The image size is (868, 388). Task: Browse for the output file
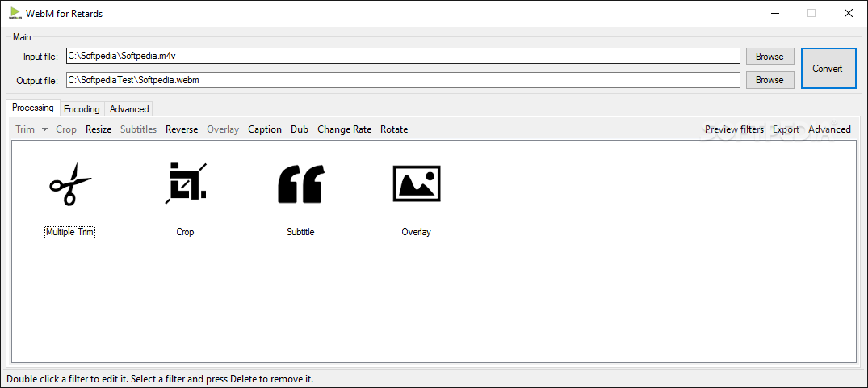[x=769, y=80]
